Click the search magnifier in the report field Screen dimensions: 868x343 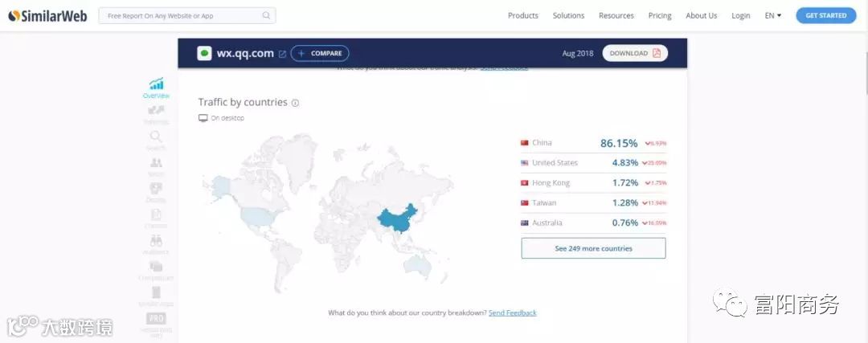266,15
